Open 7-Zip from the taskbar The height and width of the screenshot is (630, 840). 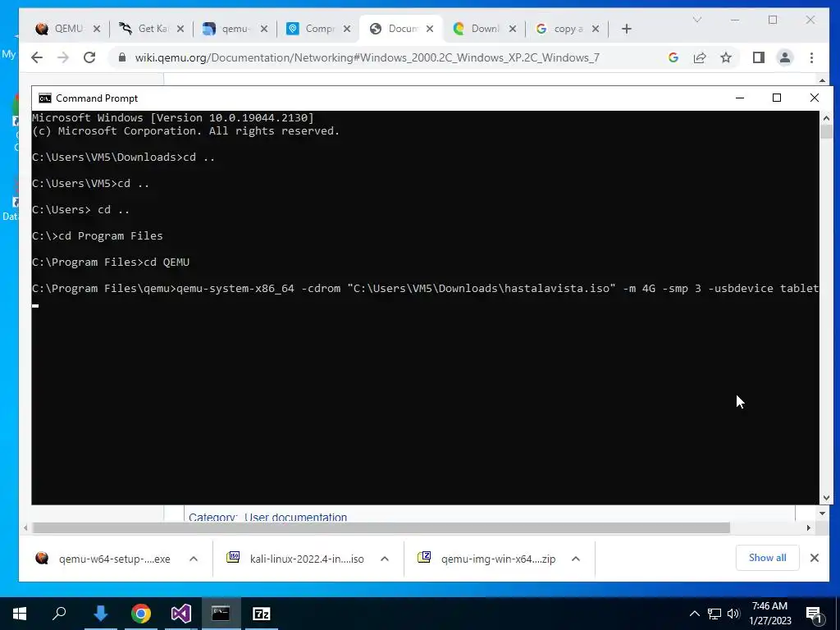(x=261, y=614)
